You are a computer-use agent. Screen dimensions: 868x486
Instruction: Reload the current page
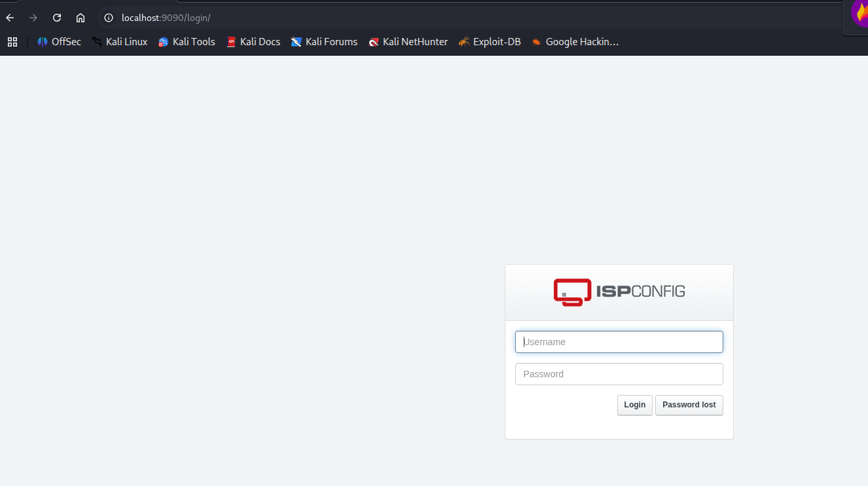point(57,18)
